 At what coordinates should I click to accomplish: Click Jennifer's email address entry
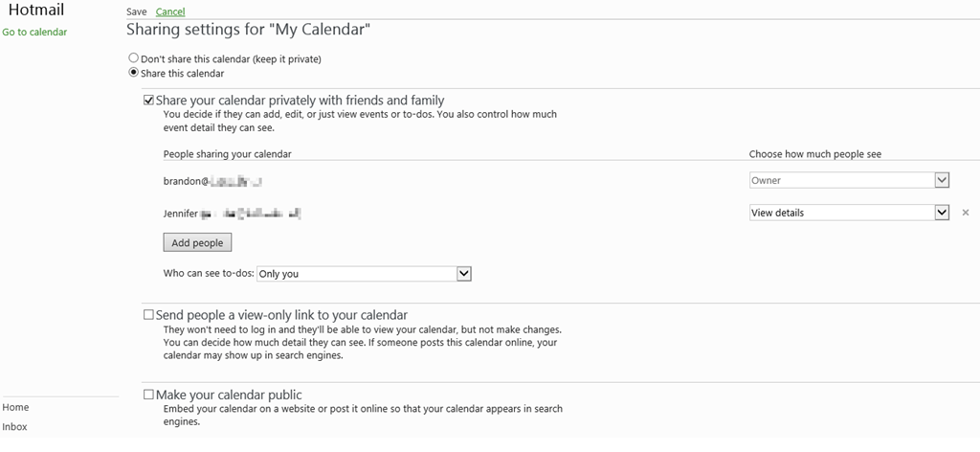(233, 213)
